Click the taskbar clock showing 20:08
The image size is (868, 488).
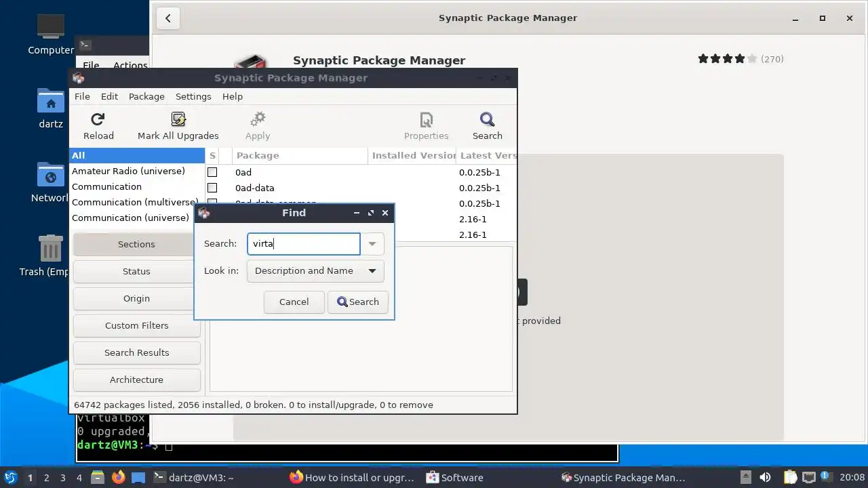coord(852,477)
